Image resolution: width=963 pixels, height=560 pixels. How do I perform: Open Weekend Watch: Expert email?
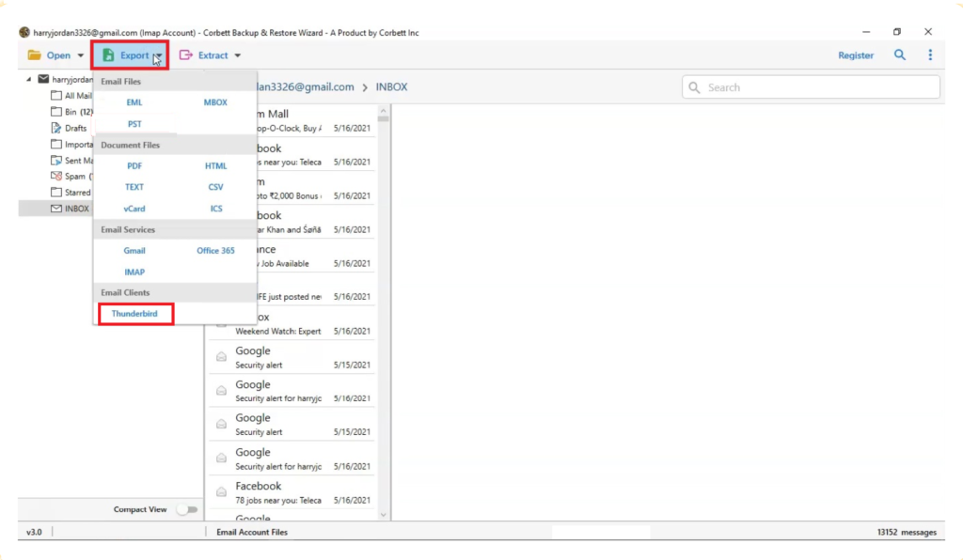(292, 324)
